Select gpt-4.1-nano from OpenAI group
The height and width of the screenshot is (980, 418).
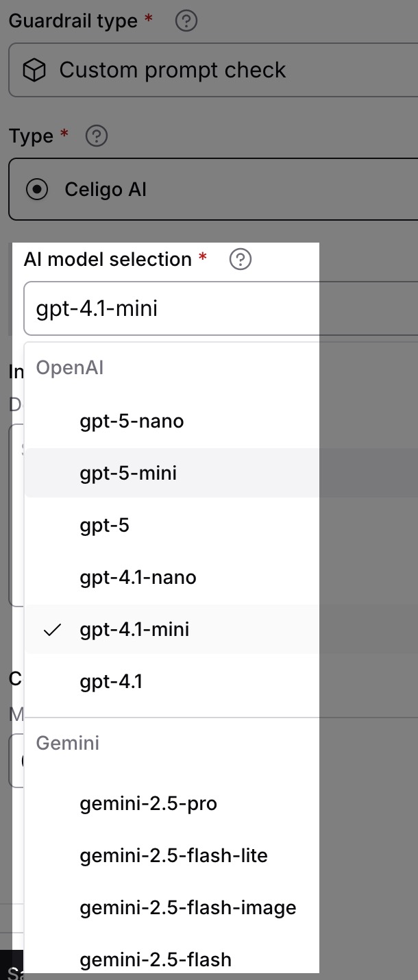pyautogui.click(x=172, y=577)
